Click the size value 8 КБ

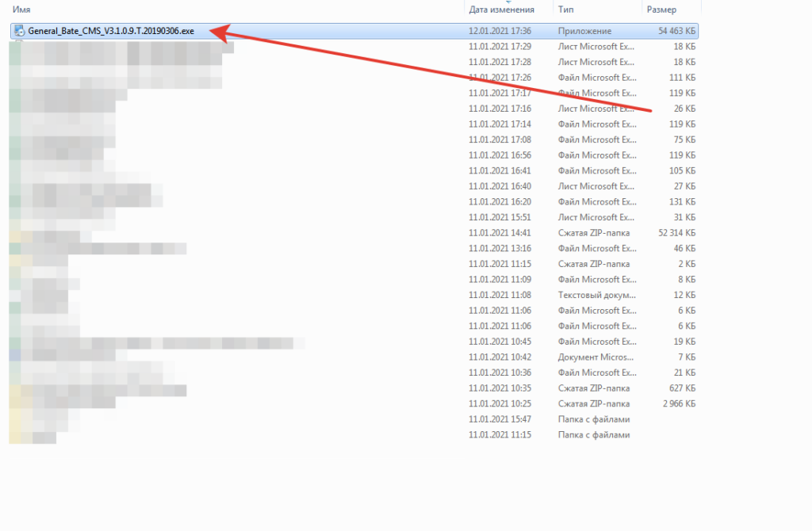687,280
